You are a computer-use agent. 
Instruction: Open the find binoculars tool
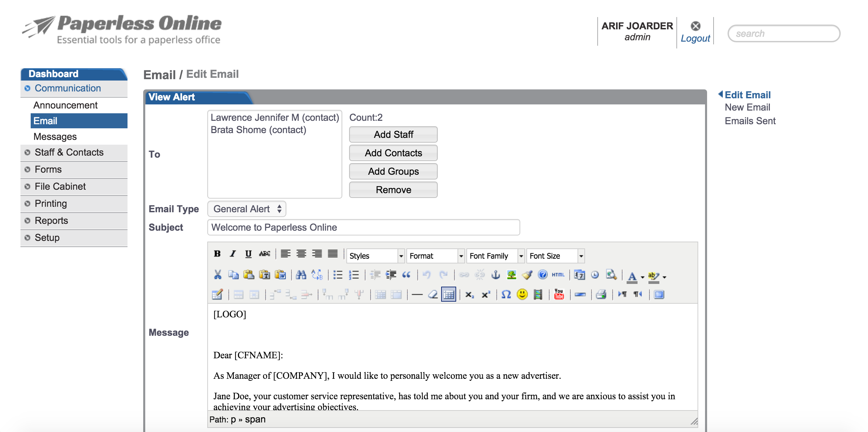point(301,275)
